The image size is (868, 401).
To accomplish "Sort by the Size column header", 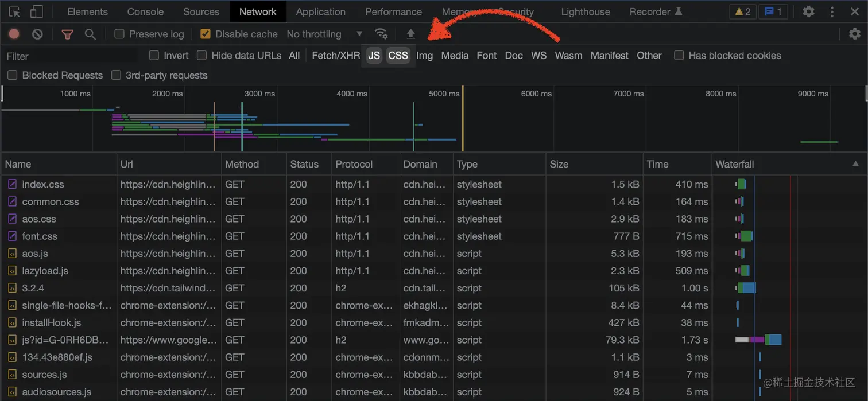I will point(594,164).
